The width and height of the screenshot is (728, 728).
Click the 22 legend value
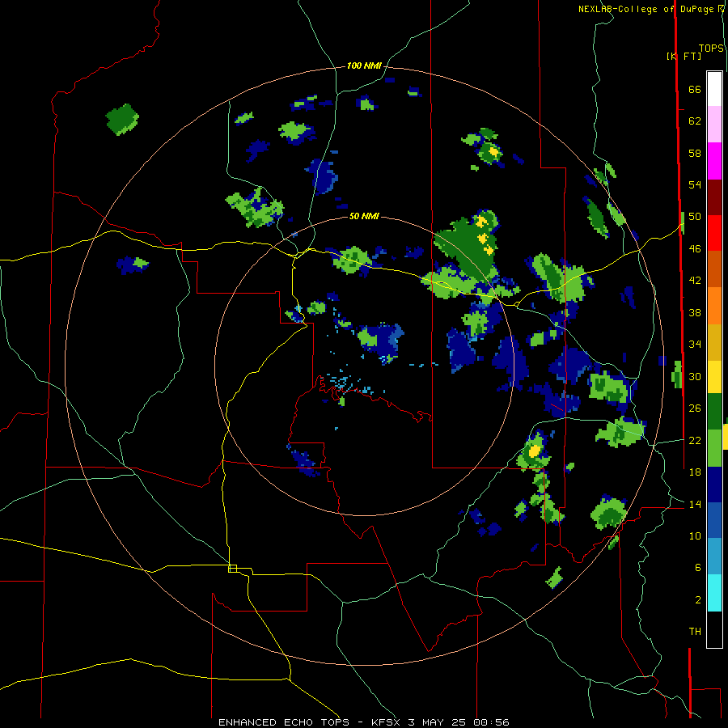(695, 440)
